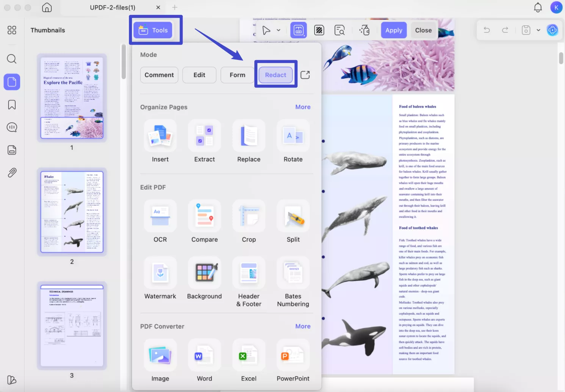The height and width of the screenshot is (392, 565).
Task: Open the notifications bell
Action: point(538,7)
